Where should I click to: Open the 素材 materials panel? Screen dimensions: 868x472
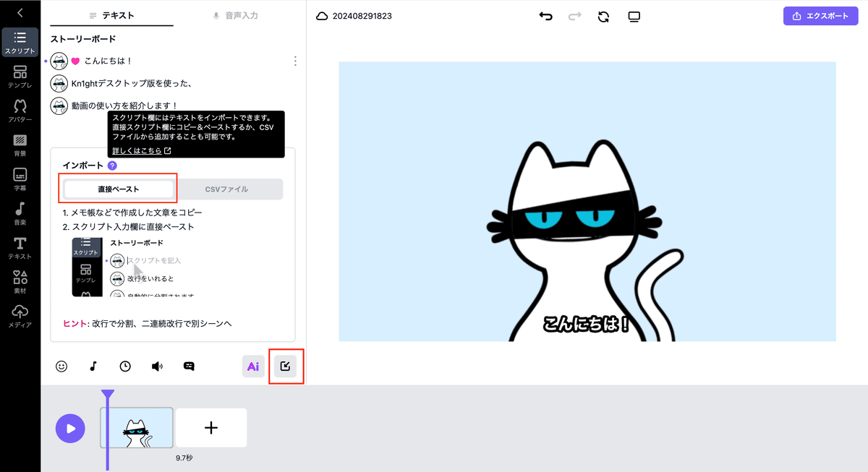point(20,282)
